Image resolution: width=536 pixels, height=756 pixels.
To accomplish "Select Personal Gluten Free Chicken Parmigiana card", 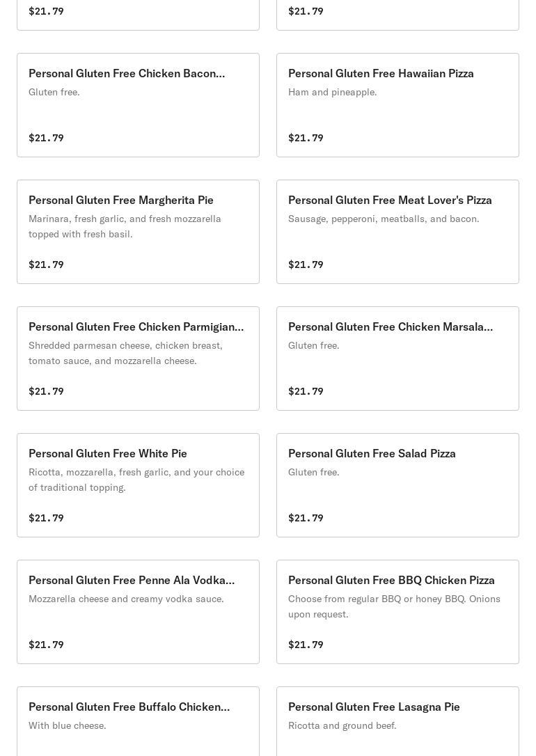I will pyautogui.click(x=138, y=359).
